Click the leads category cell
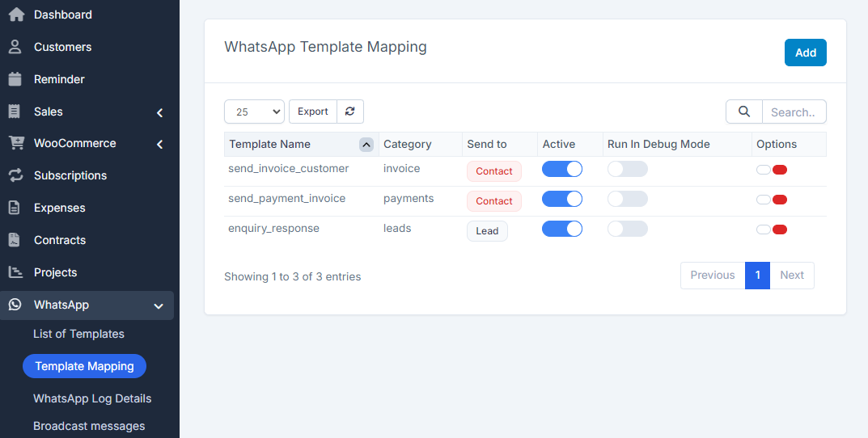The image size is (868, 438). point(397,229)
